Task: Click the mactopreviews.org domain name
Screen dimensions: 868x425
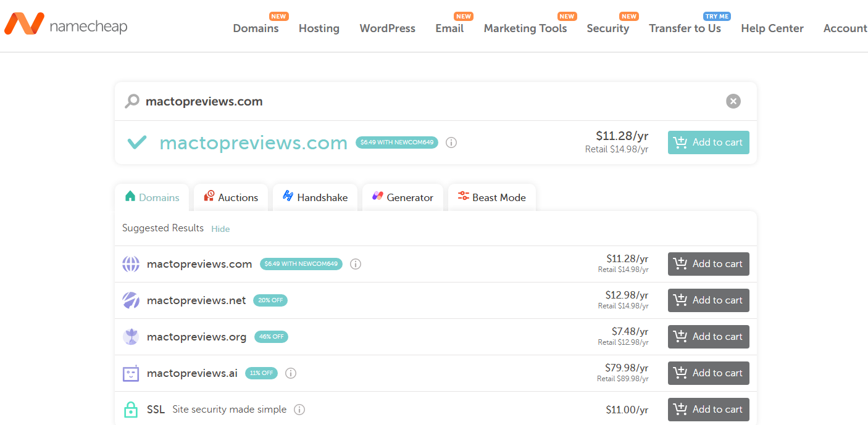Action: point(196,337)
